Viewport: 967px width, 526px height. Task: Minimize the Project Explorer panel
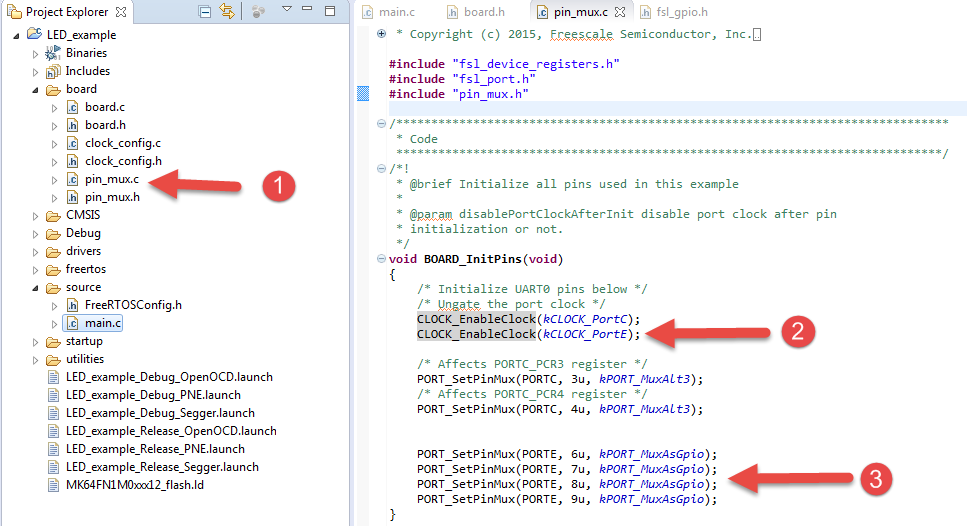tap(307, 9)
